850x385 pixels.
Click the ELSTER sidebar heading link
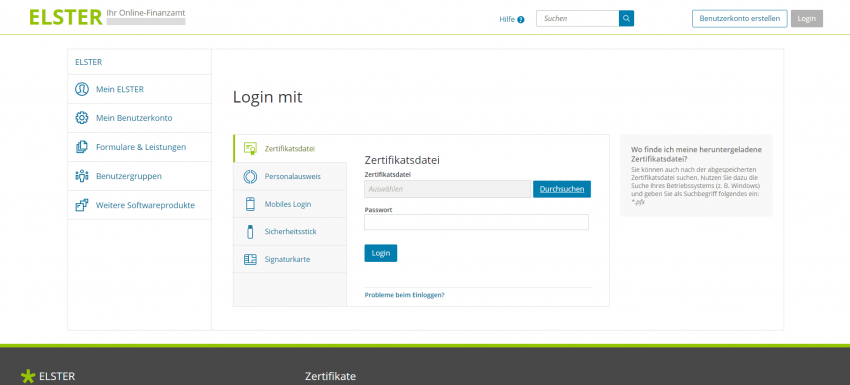(x=88, y=62)
